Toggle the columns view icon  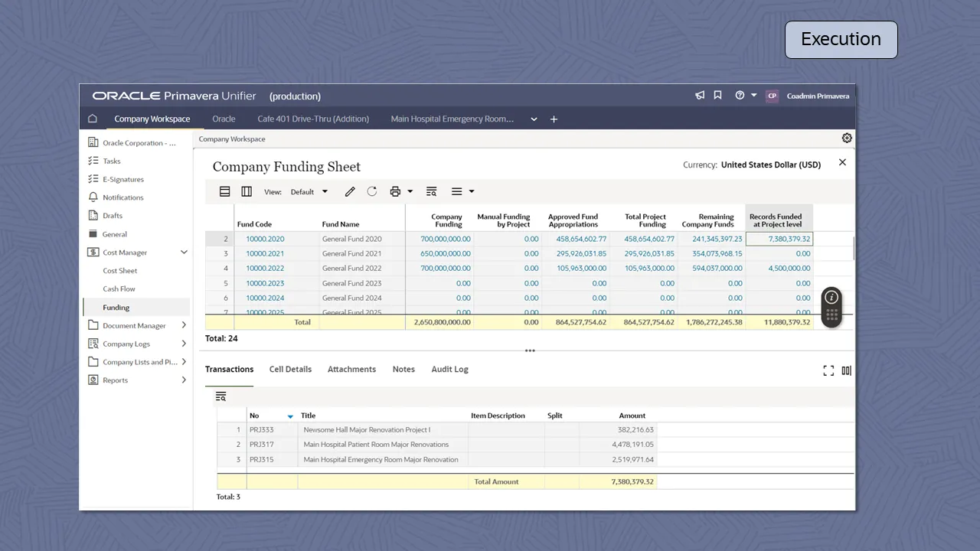pyautogui.click(x=247, y=191)
